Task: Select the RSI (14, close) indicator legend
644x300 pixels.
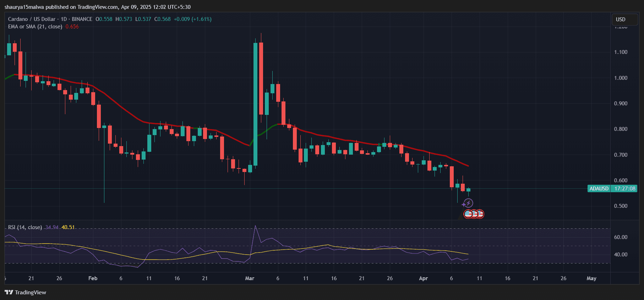Action: 25,227
